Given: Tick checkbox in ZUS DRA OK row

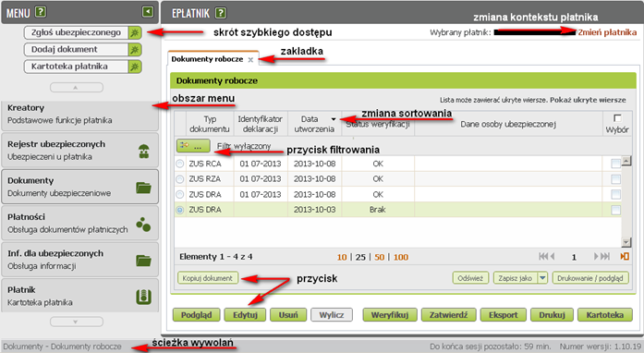Looking at the screenshot, I should click(x=615, y=194).
